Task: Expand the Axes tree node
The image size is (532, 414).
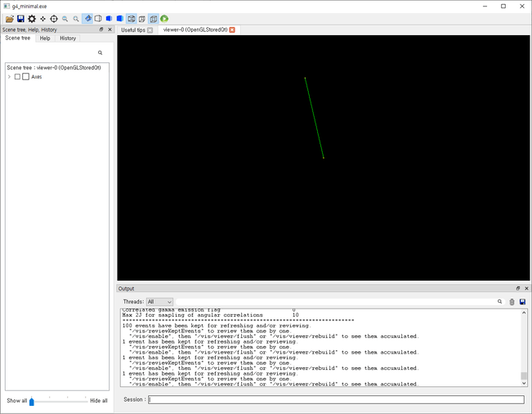Action: [x=9, y=77]
